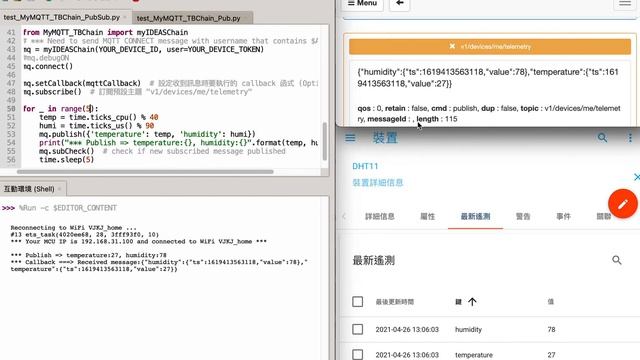Click the red pencil edit button
Screen dimensions: 640x360
pos(623,204)
